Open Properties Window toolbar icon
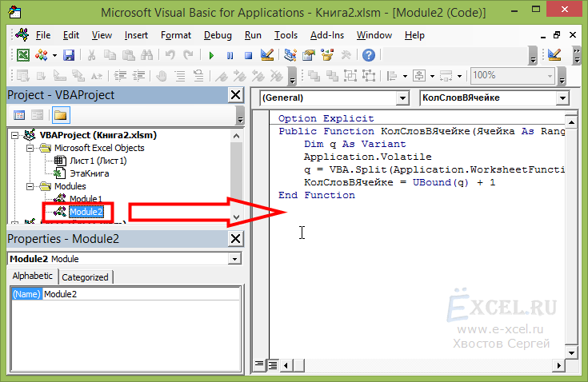This screenshot has width=588, height=382. point(309,55)
